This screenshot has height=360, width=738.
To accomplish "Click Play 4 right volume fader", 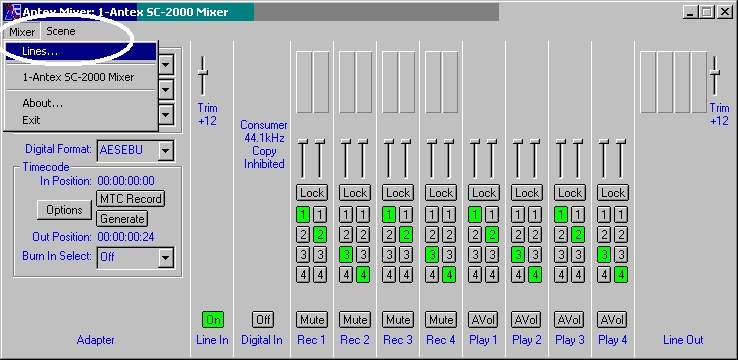I will [x=621, y=159].
